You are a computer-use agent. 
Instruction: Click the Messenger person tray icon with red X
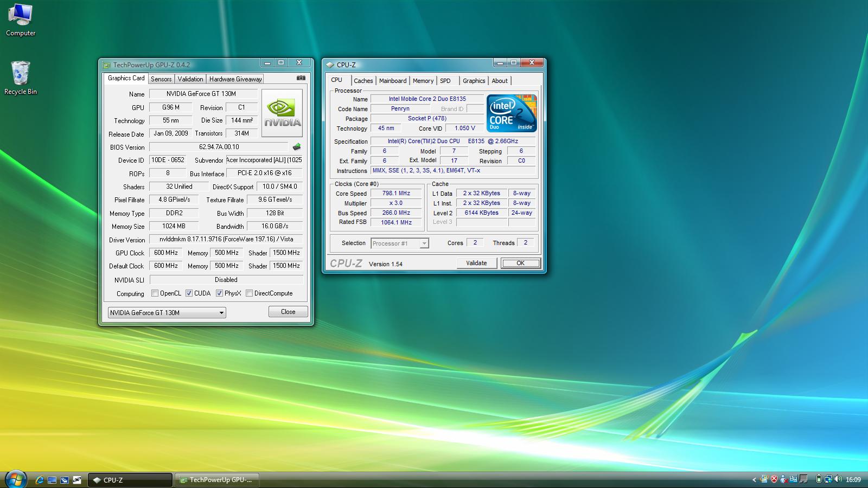tap(784, 479)
